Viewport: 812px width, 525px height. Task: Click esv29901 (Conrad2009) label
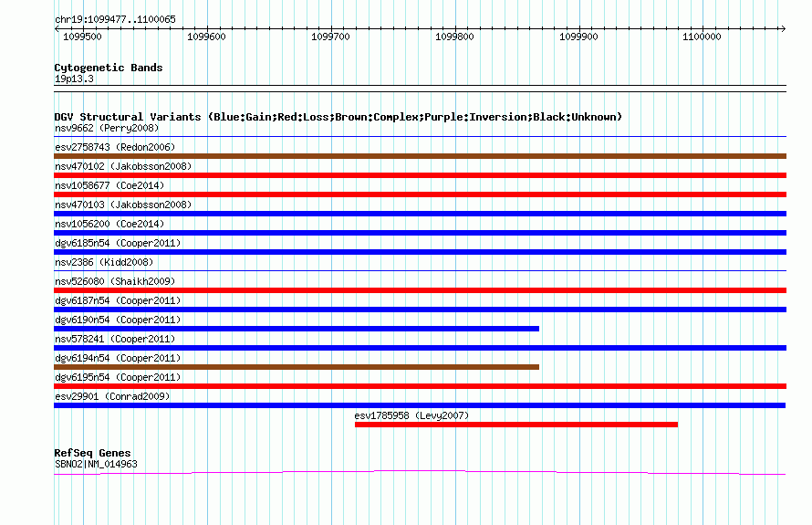pos(112,396)
